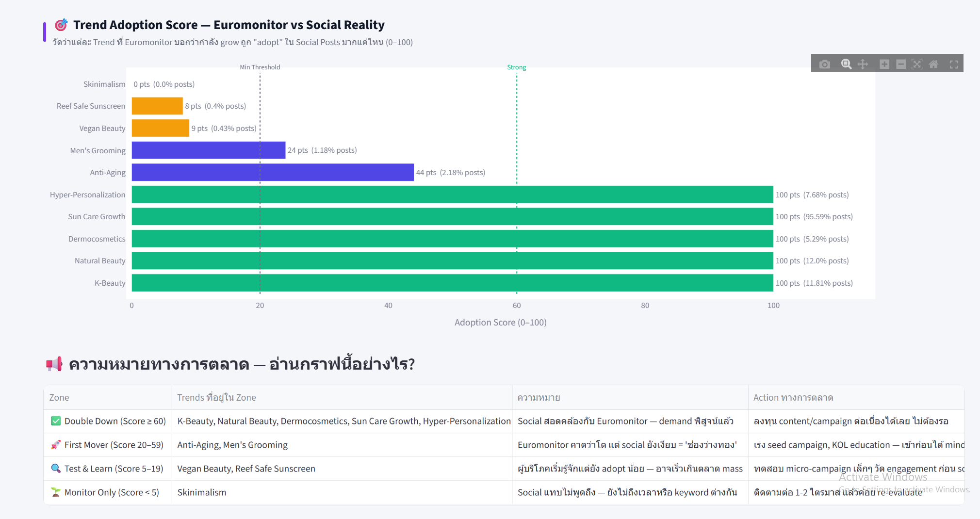This screenshot has height=519, width=980.
Task: Click the green K-Beauty bar
Action: pyautogui.click(x=452, y=283)
